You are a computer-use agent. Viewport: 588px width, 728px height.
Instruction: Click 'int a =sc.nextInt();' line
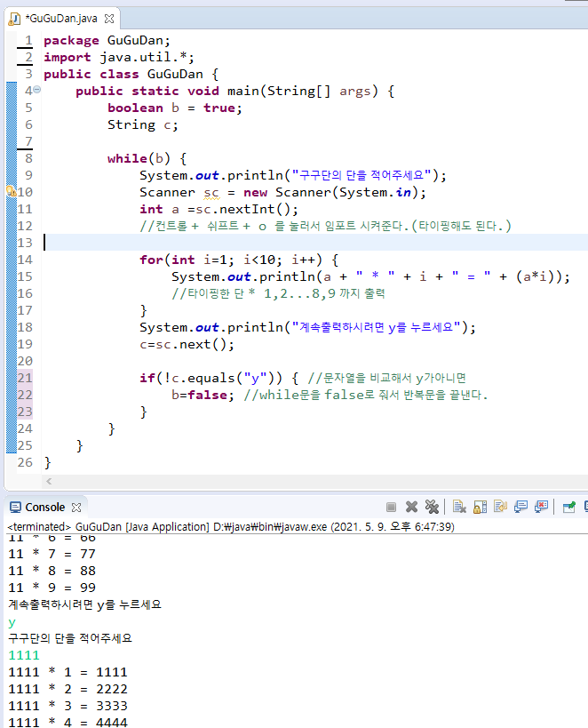[x=219, y=209]
